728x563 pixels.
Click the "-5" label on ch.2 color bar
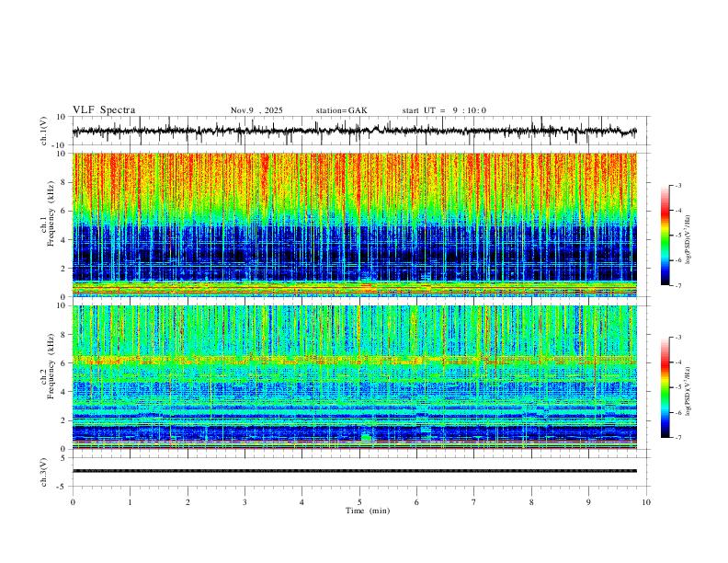pos(678,387)
